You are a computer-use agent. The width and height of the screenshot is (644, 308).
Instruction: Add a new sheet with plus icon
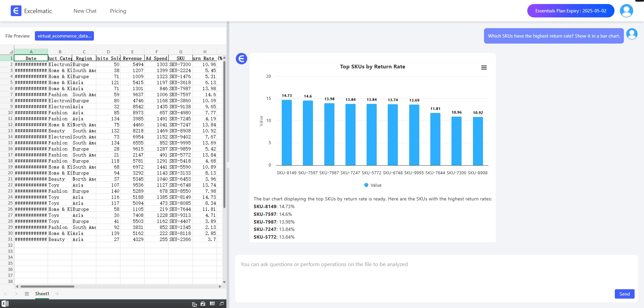[x=57, y=294]
